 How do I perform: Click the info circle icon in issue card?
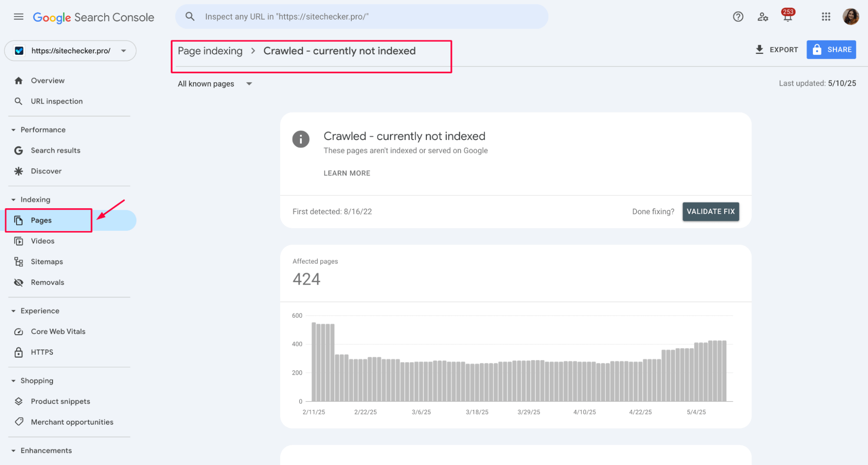(300, 139)
